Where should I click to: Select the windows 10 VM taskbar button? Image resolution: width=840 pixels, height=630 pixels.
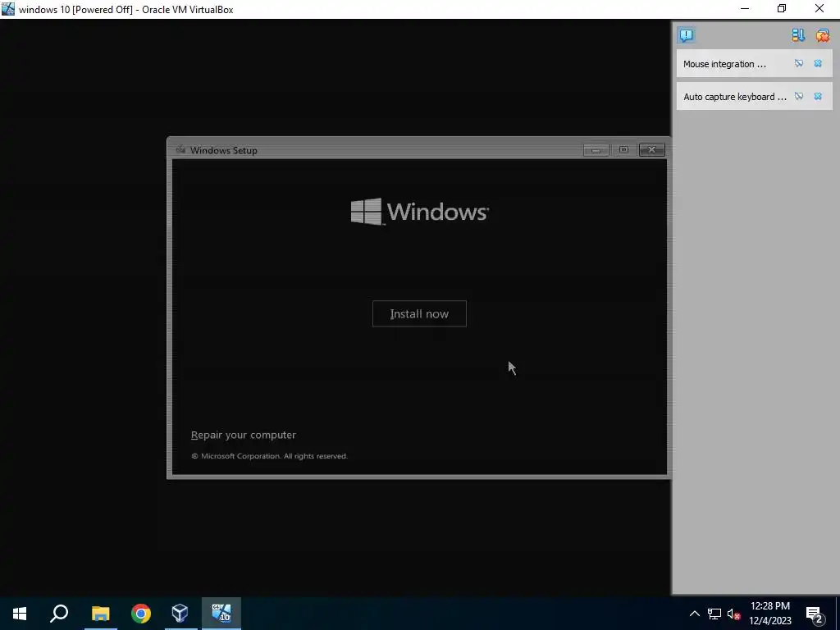(x=221, y=614)
